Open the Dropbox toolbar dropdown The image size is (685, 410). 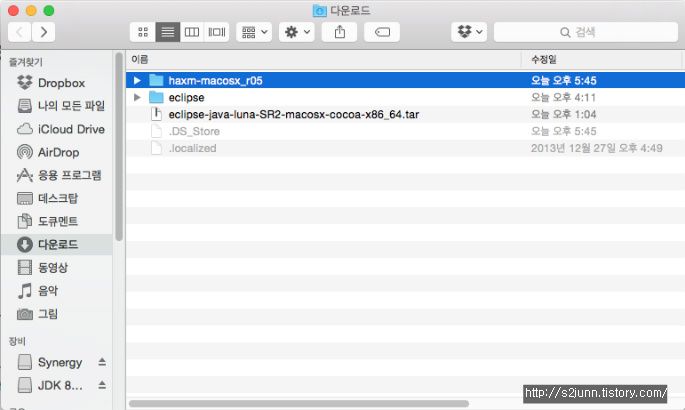[469, 32]
